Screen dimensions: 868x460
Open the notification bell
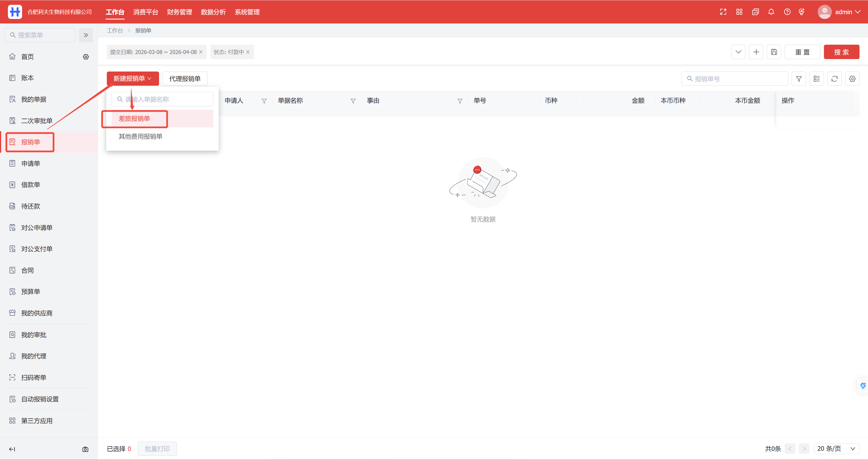771,12
